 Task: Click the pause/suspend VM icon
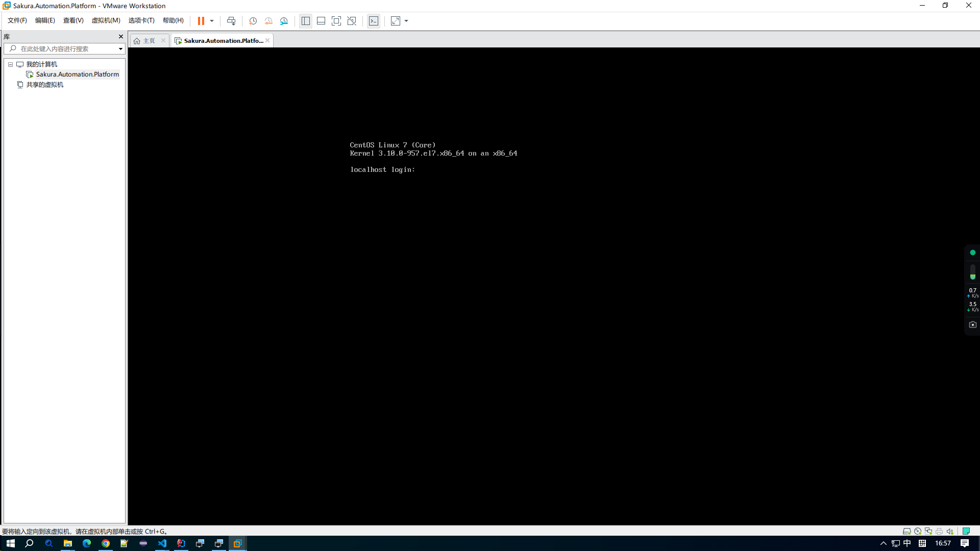pyautogui.click(x=201, y=21)
